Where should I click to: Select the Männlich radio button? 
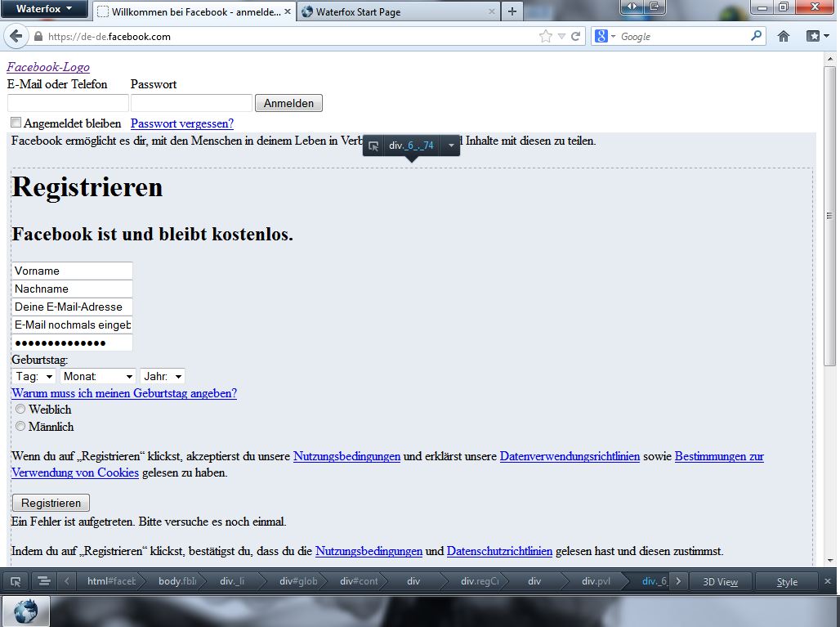pyautogui.click(x=20, y=426)
